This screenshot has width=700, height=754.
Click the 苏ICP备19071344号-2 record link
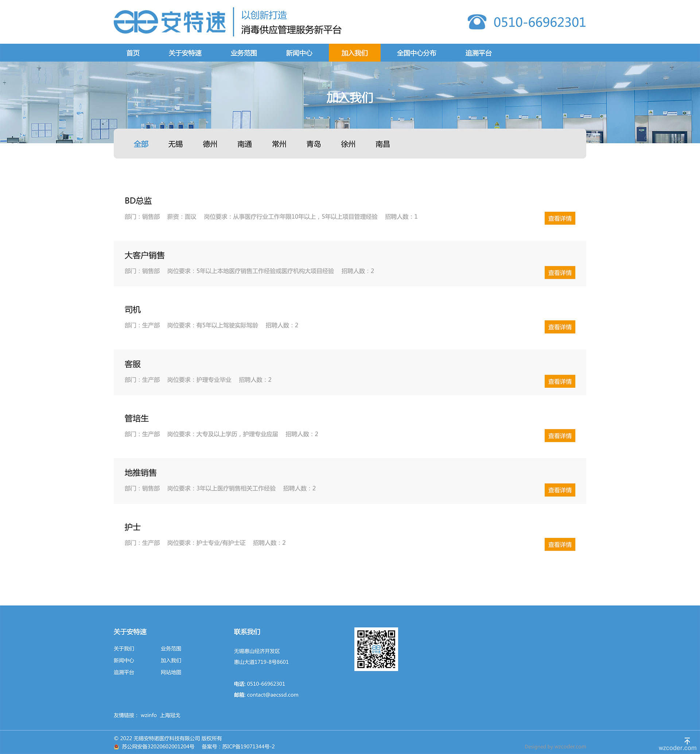tap(248, 746)
